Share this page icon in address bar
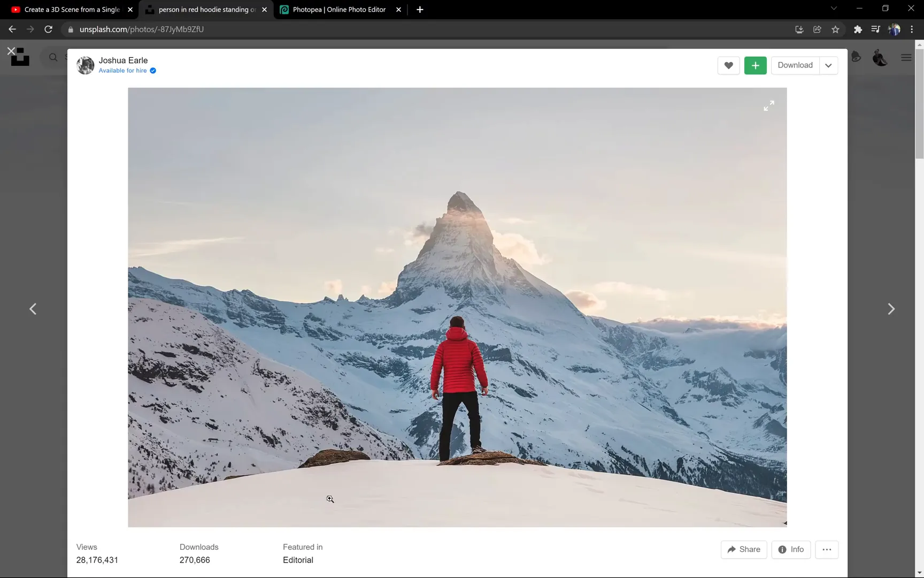Image resolution: width=924 pixels, height=578 pixels. 817,29
